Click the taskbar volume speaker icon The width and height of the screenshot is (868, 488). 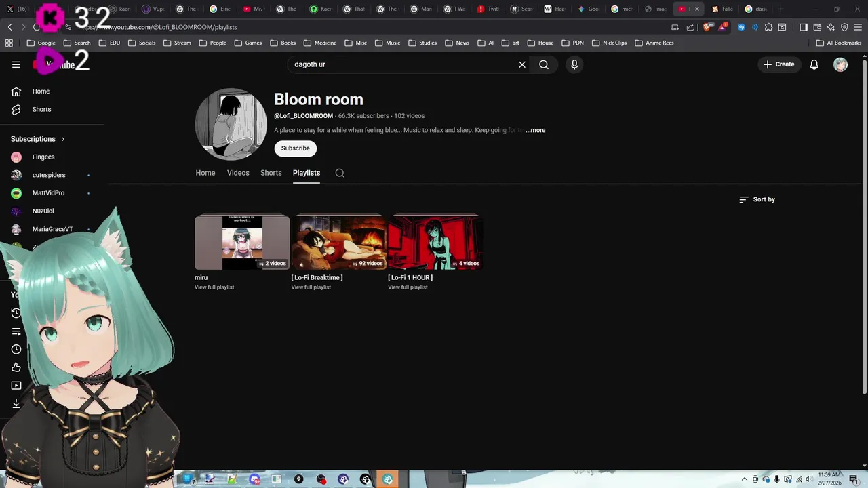point(809,479)
